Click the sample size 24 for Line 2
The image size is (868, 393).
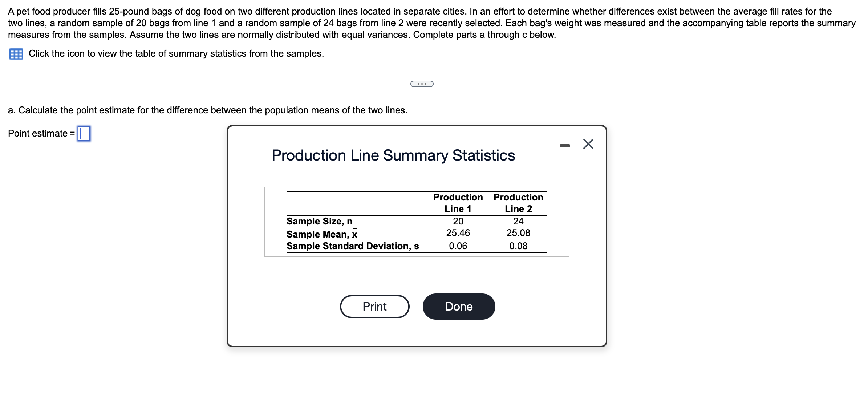[519, 221]
